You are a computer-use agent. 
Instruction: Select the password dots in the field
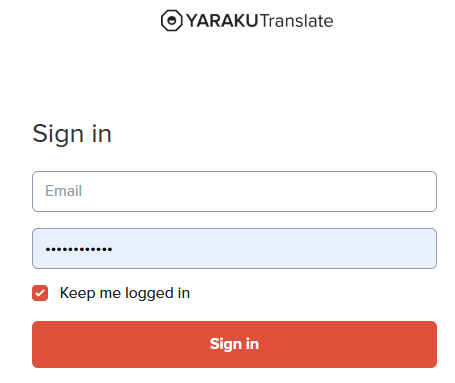click(x=79, y=249)
